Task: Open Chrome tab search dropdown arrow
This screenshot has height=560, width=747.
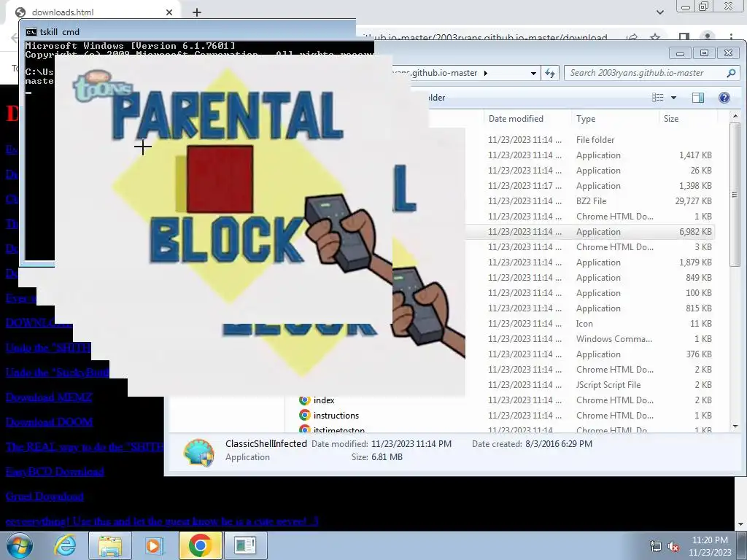Action: [659, 12]
